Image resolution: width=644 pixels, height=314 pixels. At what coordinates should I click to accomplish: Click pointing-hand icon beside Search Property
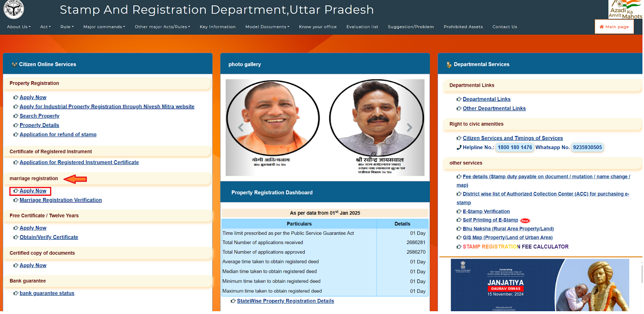(x=16, y=116)
